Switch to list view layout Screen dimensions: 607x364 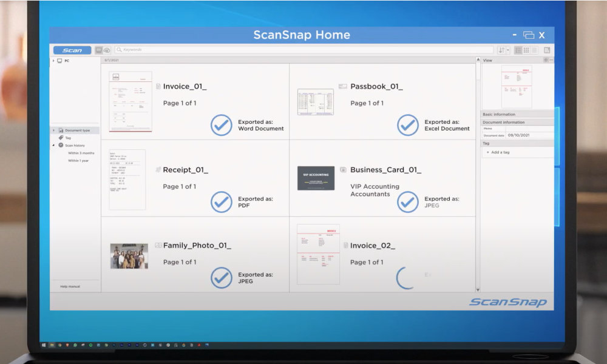pyautogui.click(x=518, y=50)
